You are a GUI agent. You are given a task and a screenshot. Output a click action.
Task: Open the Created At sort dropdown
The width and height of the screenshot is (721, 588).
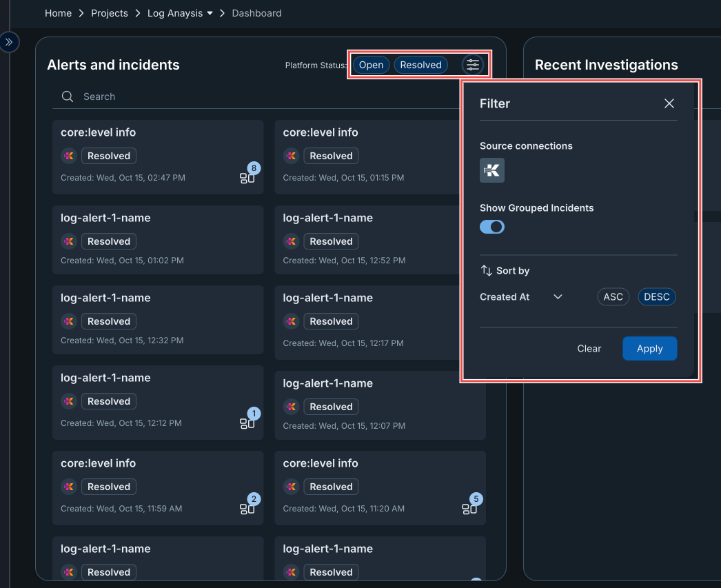521,297
